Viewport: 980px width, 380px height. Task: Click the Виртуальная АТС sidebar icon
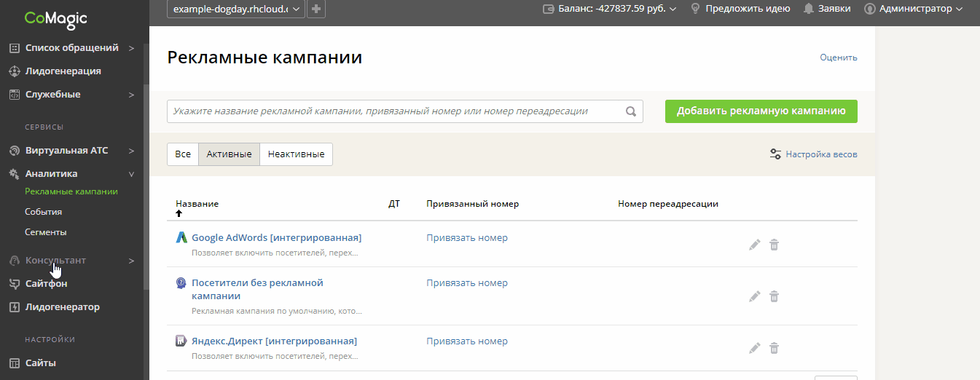[14, 151]
